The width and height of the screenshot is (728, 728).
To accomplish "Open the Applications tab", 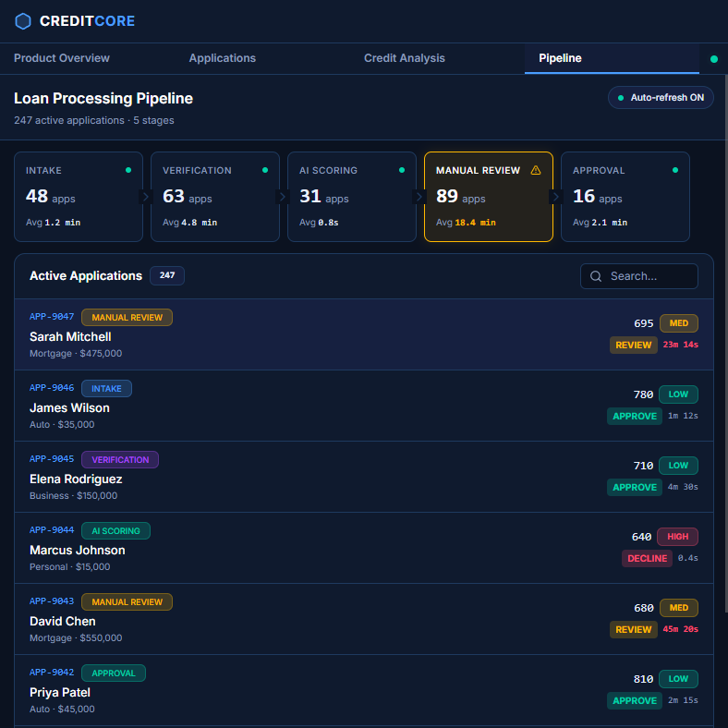I will tap(222, 58).
